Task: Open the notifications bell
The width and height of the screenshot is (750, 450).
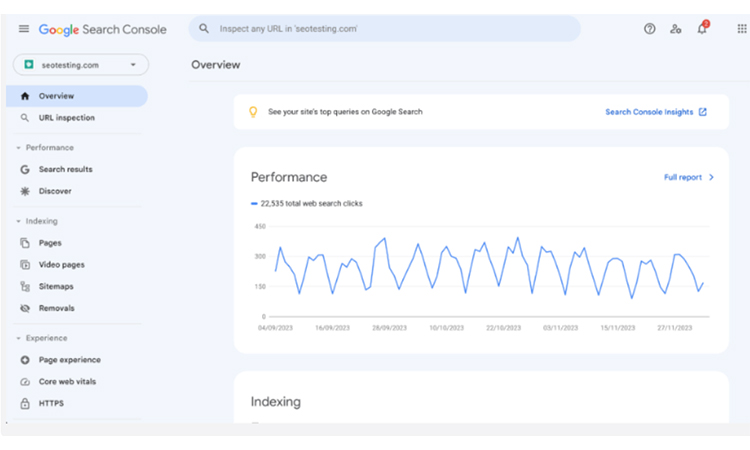Action: pyautogui.click(x=702, y=29)
